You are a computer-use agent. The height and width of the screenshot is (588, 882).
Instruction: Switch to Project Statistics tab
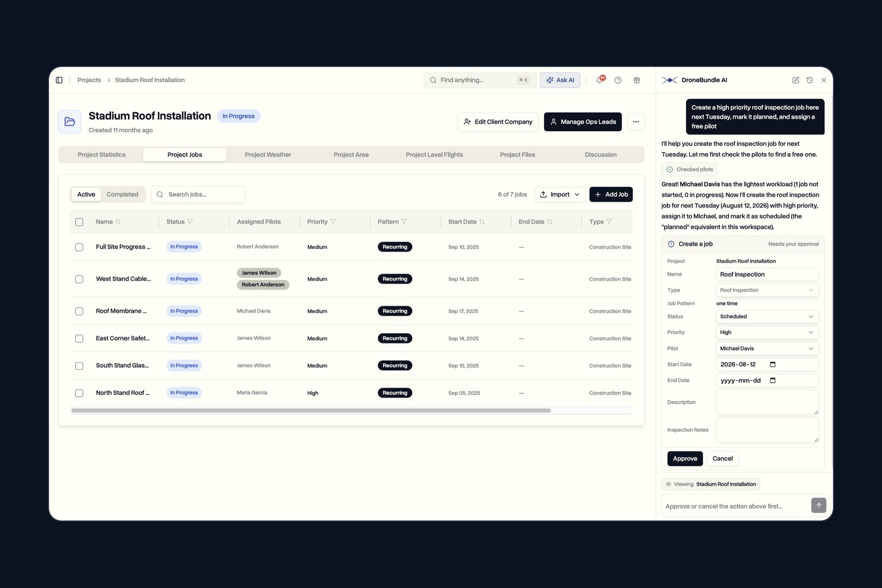pos(102,155)
